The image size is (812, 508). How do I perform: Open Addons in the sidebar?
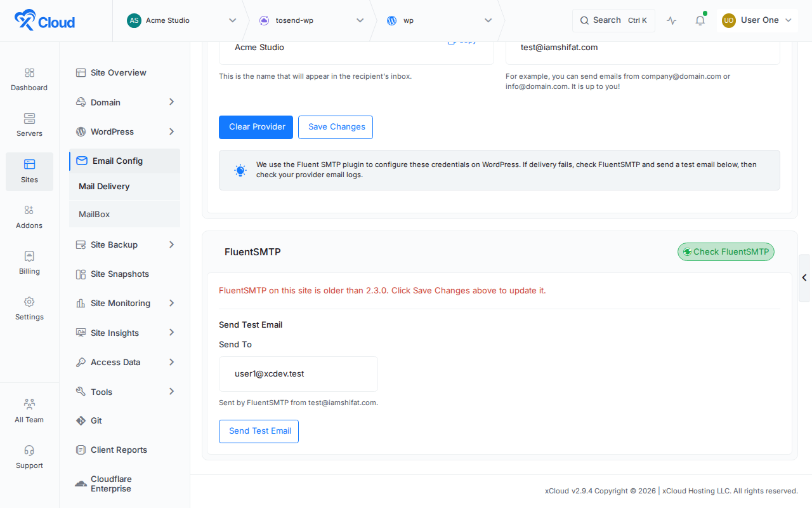click(x=29, y=217)
